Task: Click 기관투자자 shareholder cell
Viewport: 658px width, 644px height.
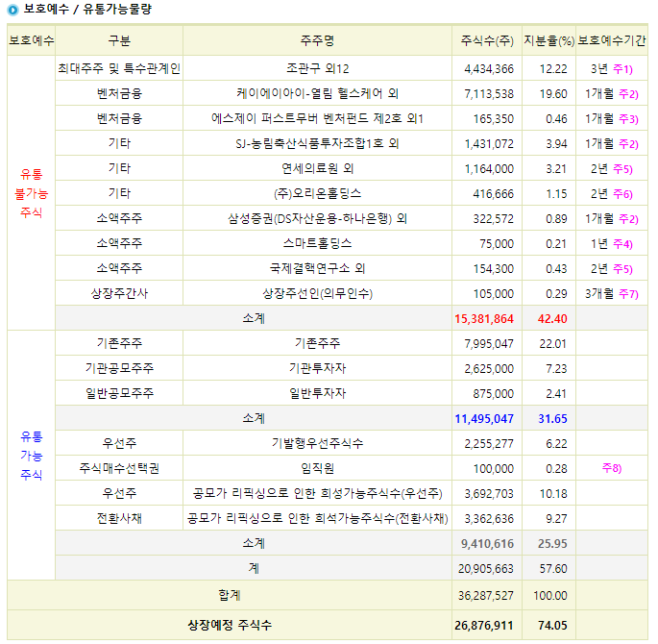Action: [x=318, y=368]
